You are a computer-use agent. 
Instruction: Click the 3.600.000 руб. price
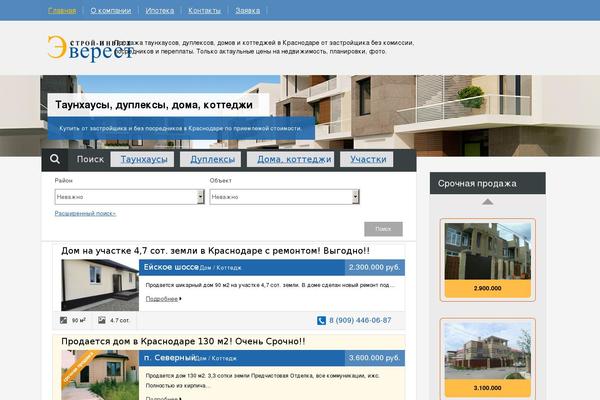(x=375, y=358)
